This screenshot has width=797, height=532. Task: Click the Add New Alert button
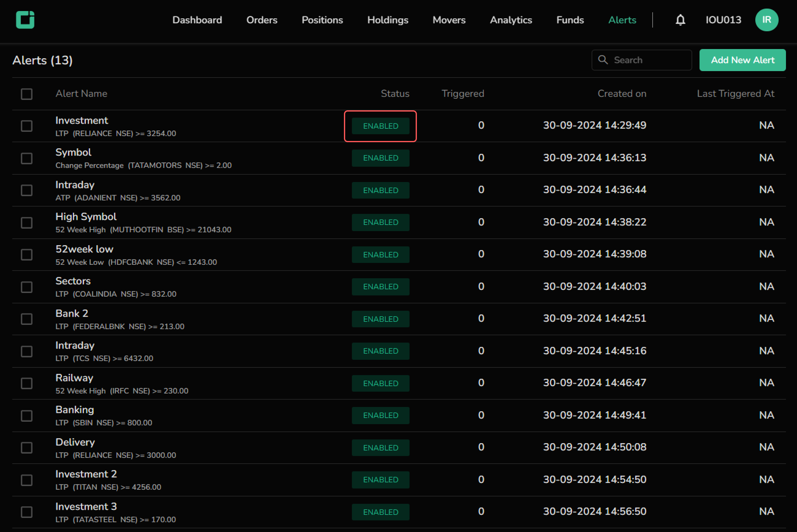pyautogui.click(x=742, y=60)
